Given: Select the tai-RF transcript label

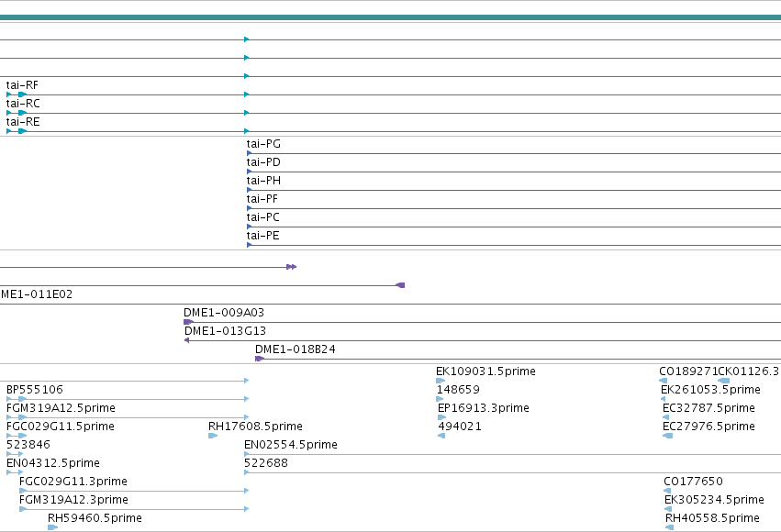Looking at the screenshot, I should 22,85.
